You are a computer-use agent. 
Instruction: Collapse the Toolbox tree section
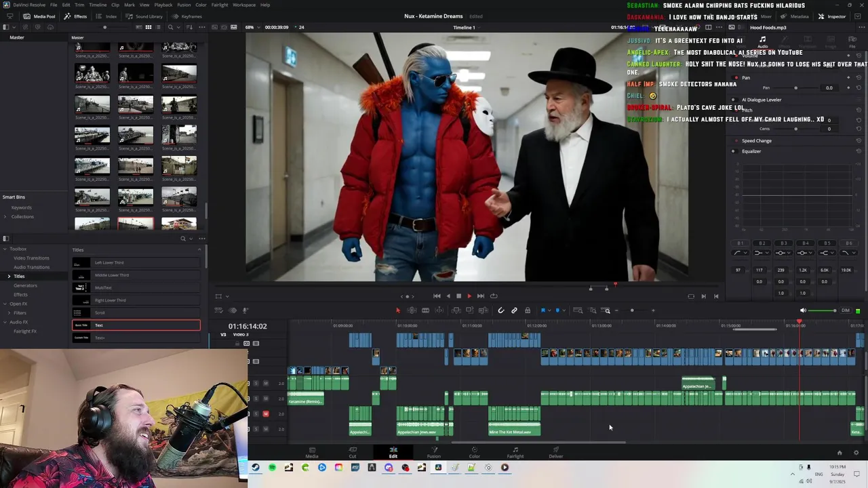click(x=5, y=249)
